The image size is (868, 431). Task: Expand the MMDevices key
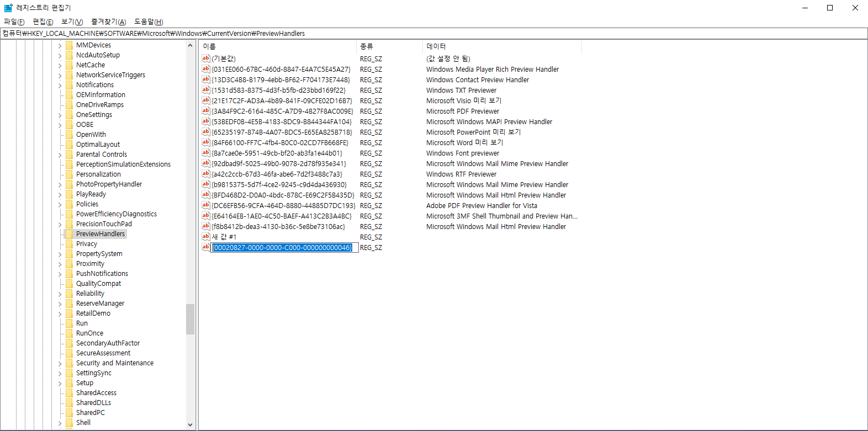(60, 45)
